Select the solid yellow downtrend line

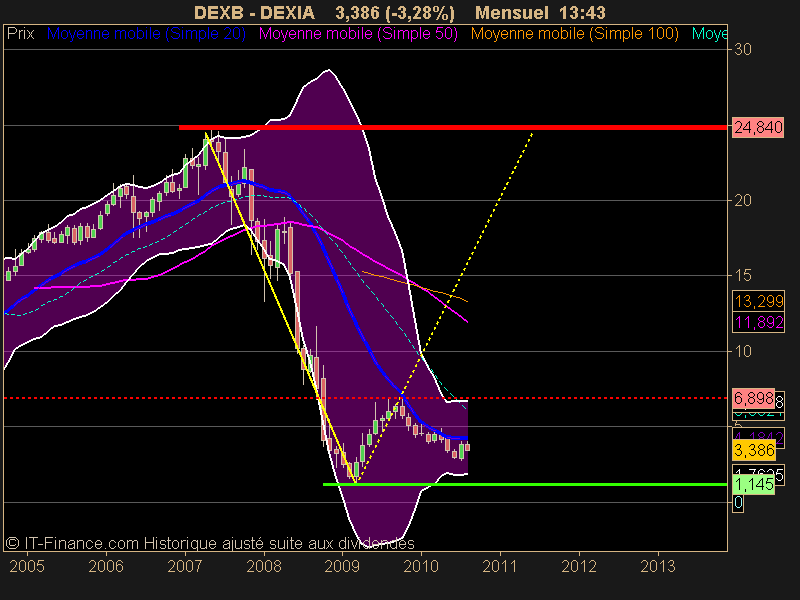pyautogui.click(x=281, y=306)
